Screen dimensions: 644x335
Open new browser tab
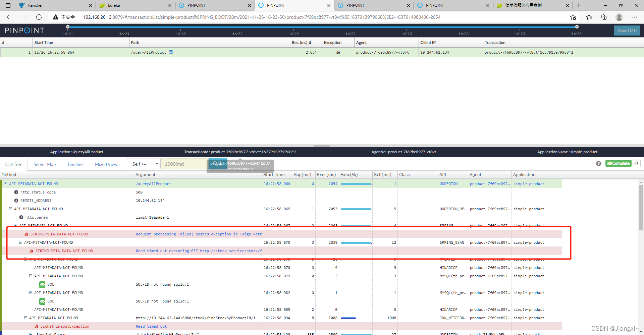[579, 5]
